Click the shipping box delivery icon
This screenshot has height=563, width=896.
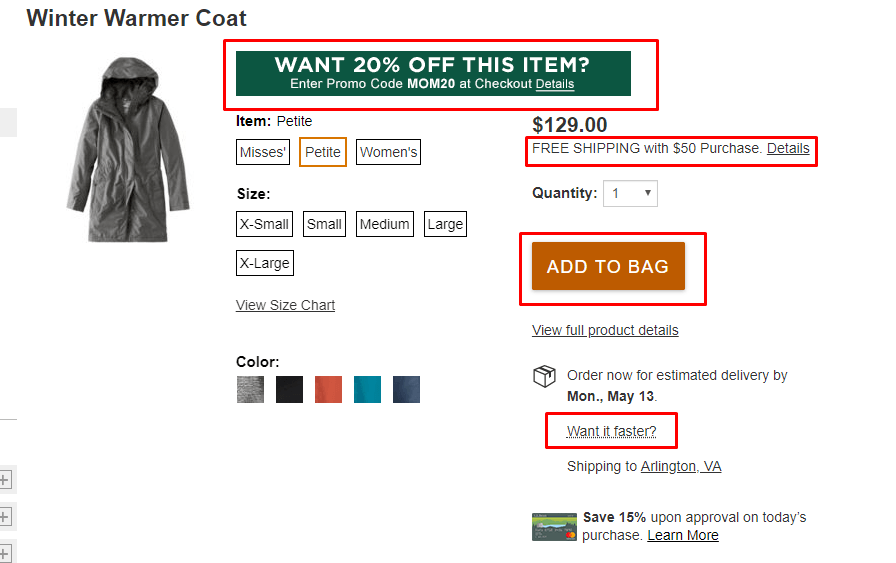click(x=544, y=377)
